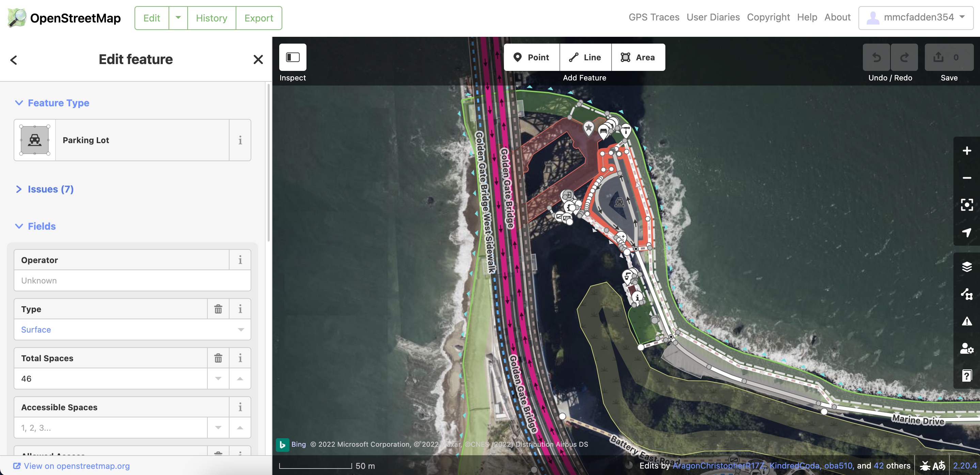980x475 pixels.
Task: Increase Accessible Spaces value
Action: [240, 428]
